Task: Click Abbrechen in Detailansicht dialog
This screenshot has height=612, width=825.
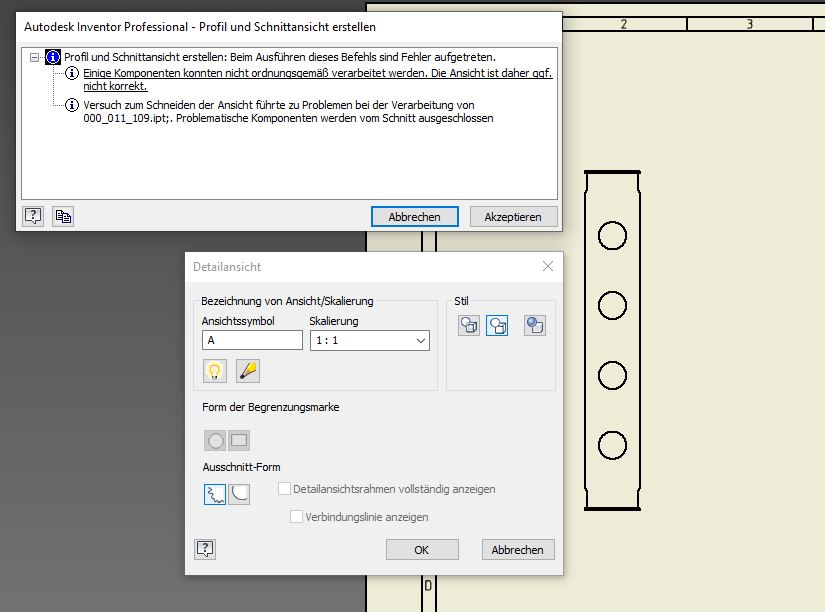Action: (x=518, y=550)
